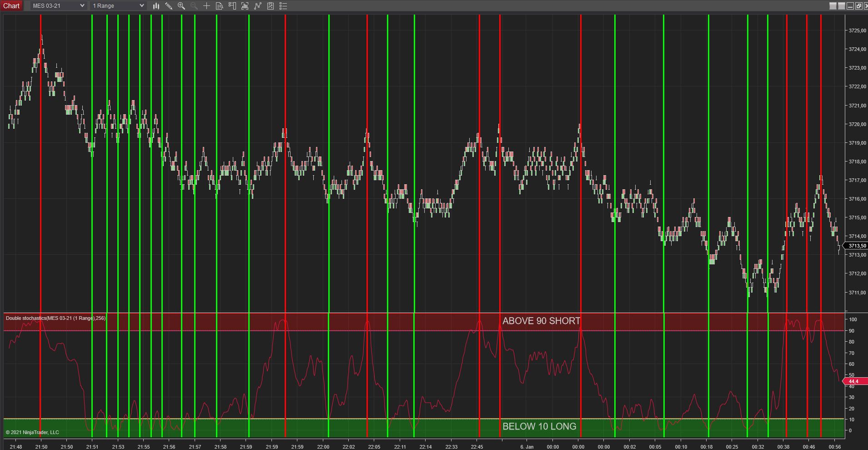This screenshot has width=868, height=450.
Task: Click the interval link button, second gray square
Action: pos(842,6)
